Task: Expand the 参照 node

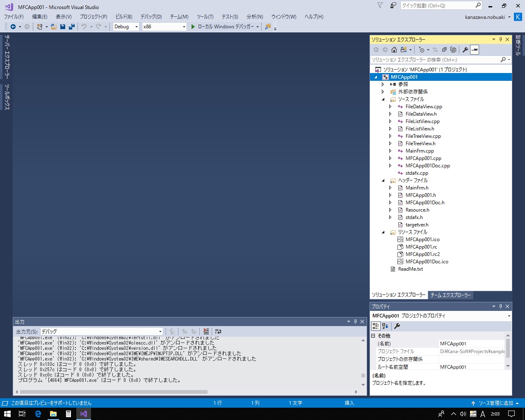Action: click(x=383, y=84)
